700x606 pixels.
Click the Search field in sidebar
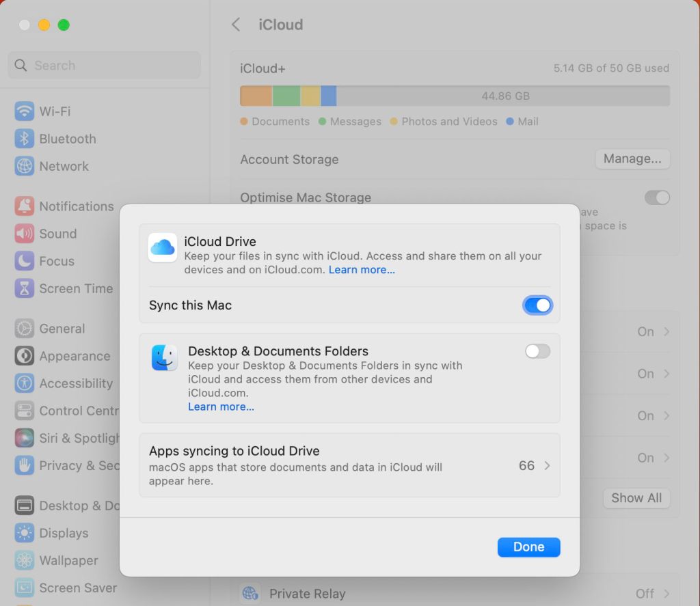coord(105,66)
